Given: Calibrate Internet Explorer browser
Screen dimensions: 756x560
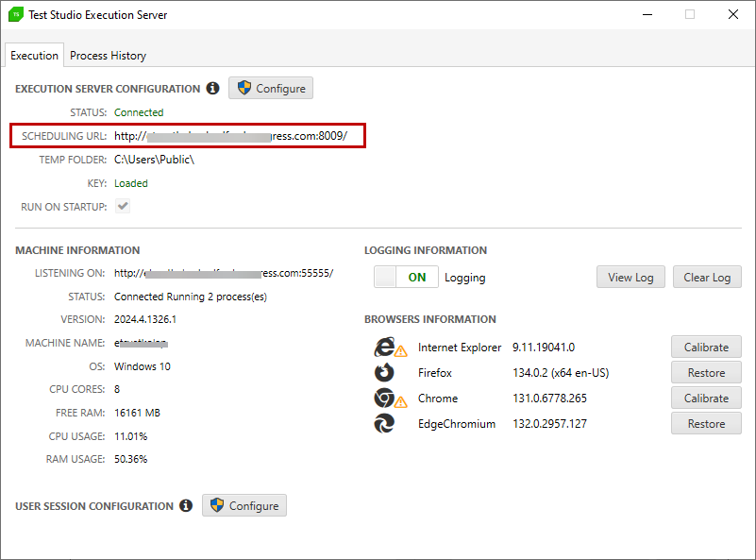Looking at the screenshot, I should 706,348.
